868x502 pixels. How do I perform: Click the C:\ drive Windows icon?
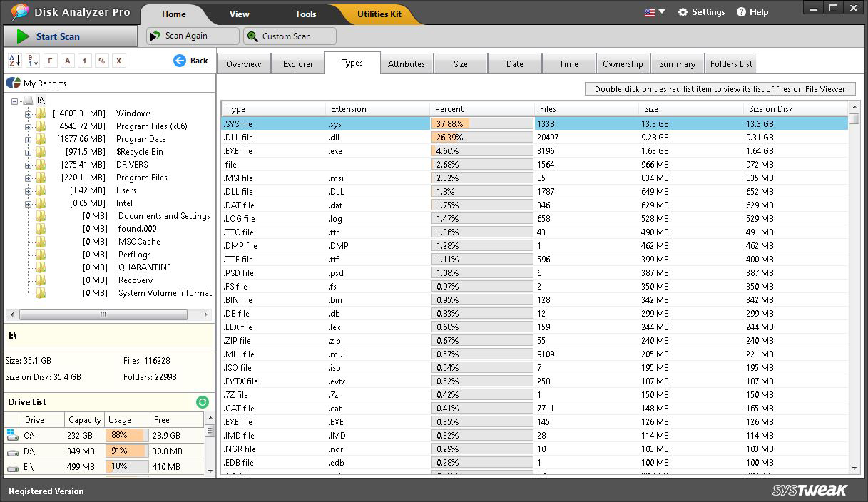click(12, 435)
